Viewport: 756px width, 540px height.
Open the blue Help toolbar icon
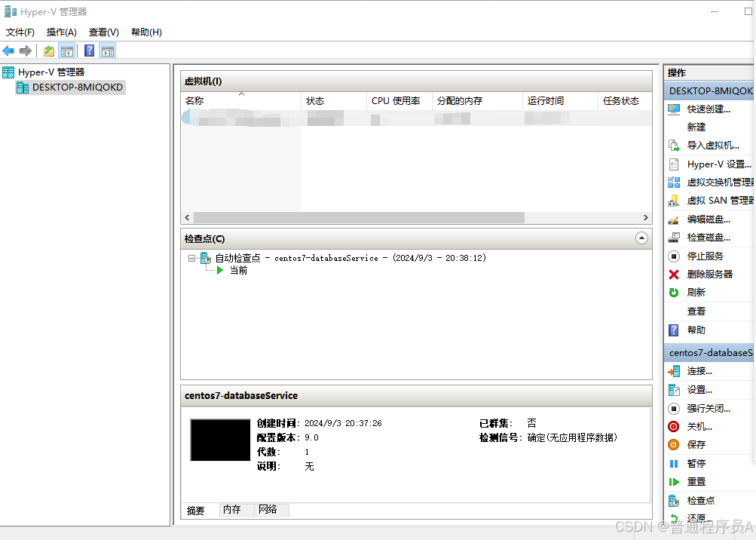tap(89, 51)
